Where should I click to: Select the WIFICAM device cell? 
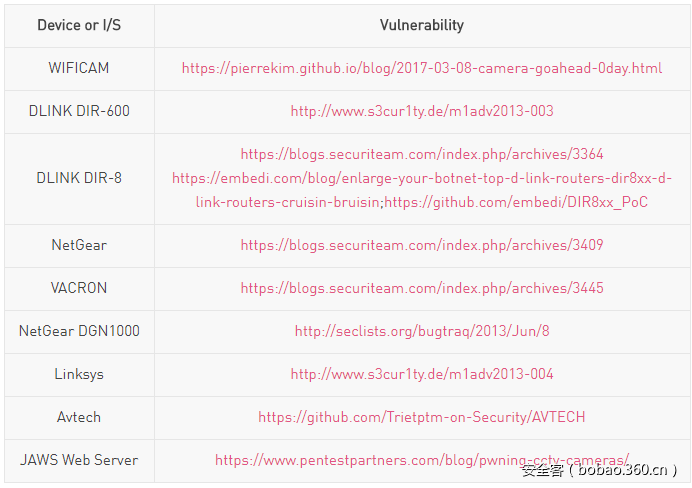tap(79, 69)
